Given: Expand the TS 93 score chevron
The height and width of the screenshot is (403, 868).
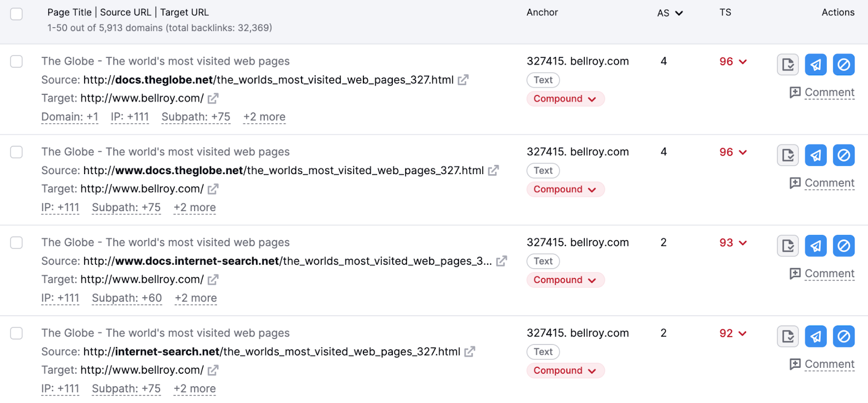Looking at the screenshot, I should click(x=743, y=243).
